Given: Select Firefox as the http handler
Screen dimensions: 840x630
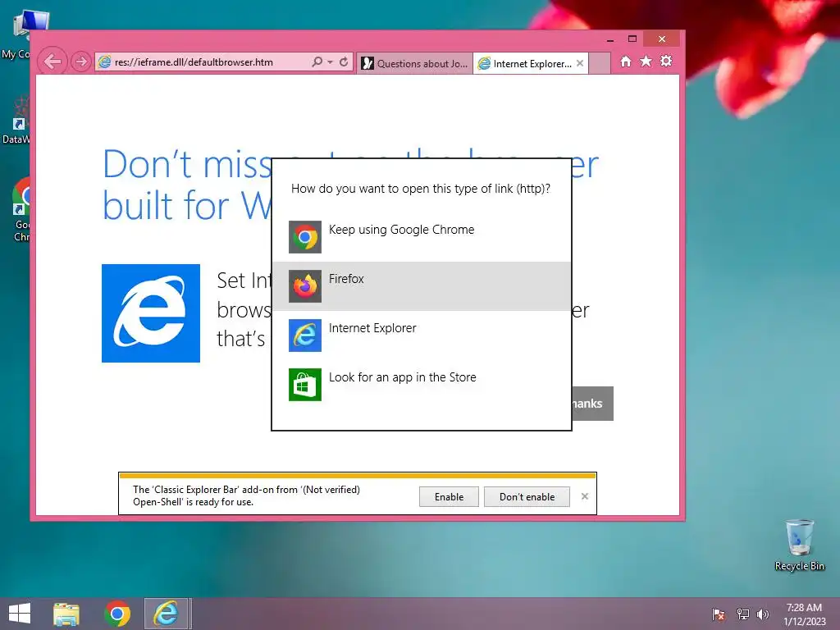Looking at the screenshot, I should tap(422, 286).
